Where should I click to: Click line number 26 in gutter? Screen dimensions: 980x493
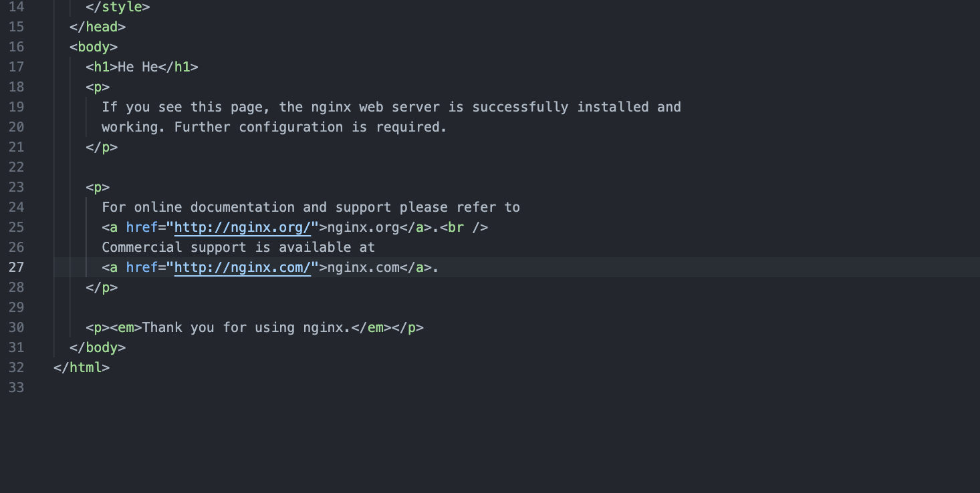[x=16, y=247]
